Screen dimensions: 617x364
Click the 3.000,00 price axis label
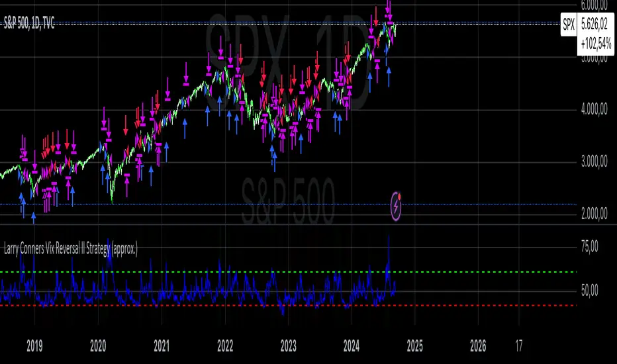tap(594, 161)
